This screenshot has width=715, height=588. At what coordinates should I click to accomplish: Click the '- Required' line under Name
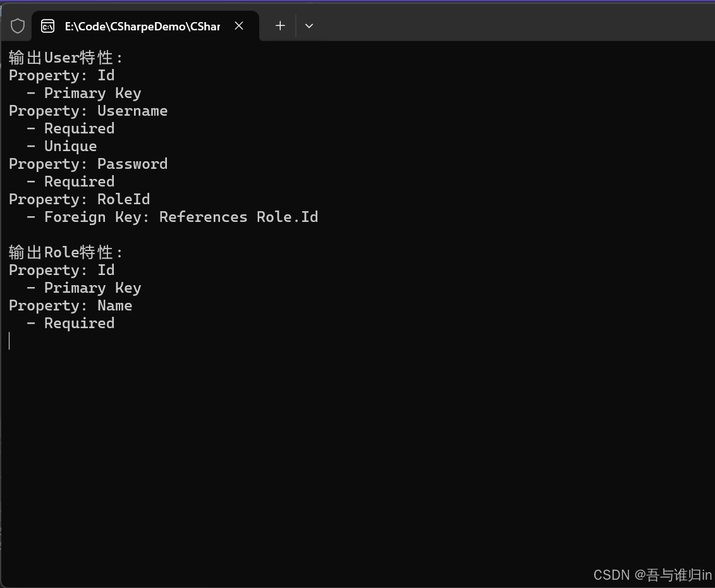click(x=70, y=324)
